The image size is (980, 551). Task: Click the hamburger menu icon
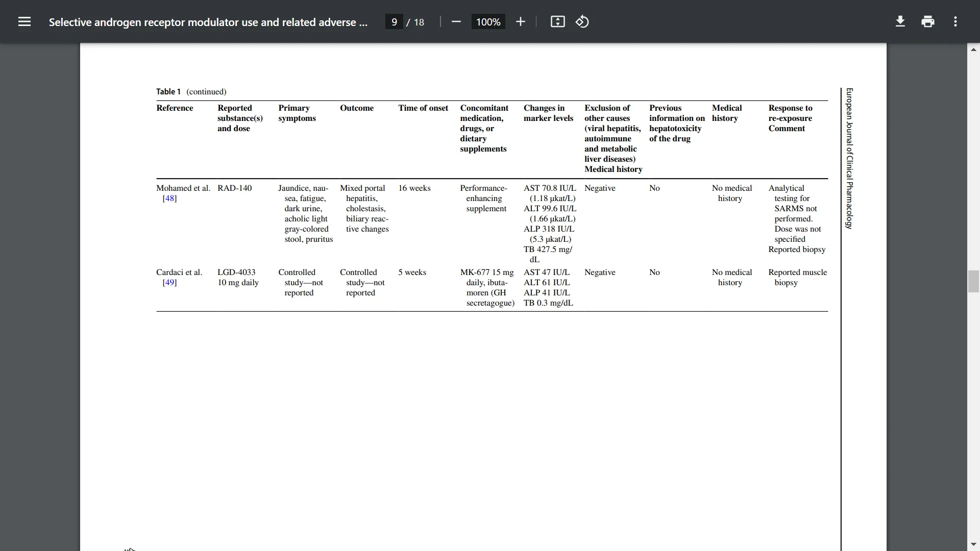[x=24, y=21]
